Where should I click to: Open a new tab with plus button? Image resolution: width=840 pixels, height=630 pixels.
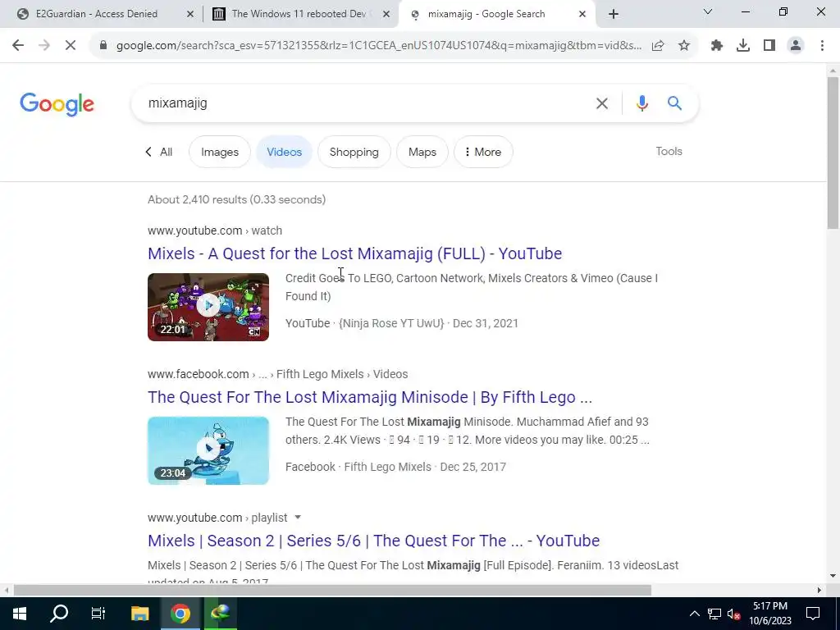point(614,14)
